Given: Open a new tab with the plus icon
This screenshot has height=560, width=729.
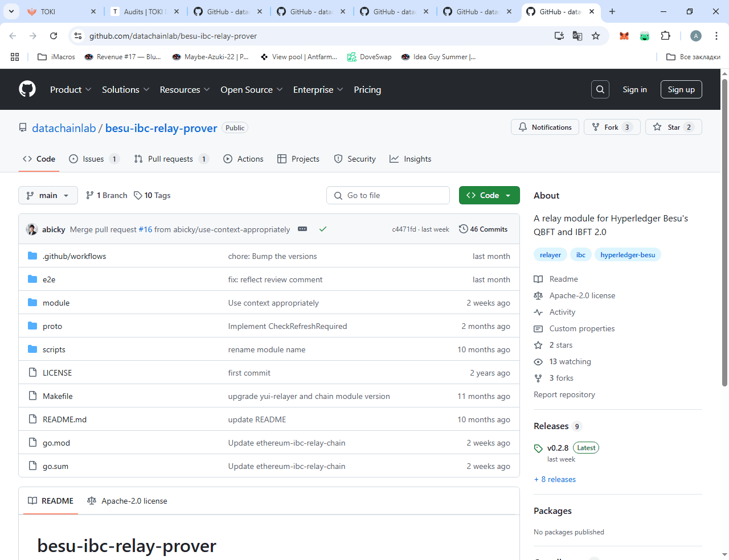Looking at the screenshot, I should pyautogui.click(x=612, y=11).
